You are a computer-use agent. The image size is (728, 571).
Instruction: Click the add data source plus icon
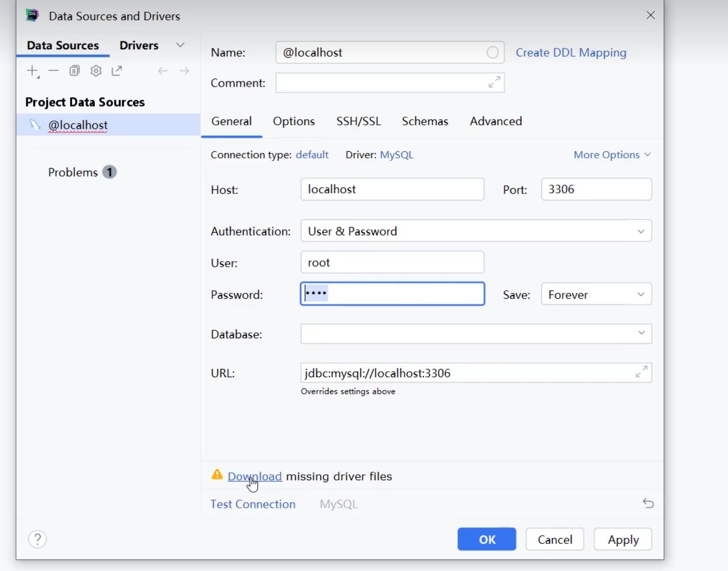pos(32,71)
